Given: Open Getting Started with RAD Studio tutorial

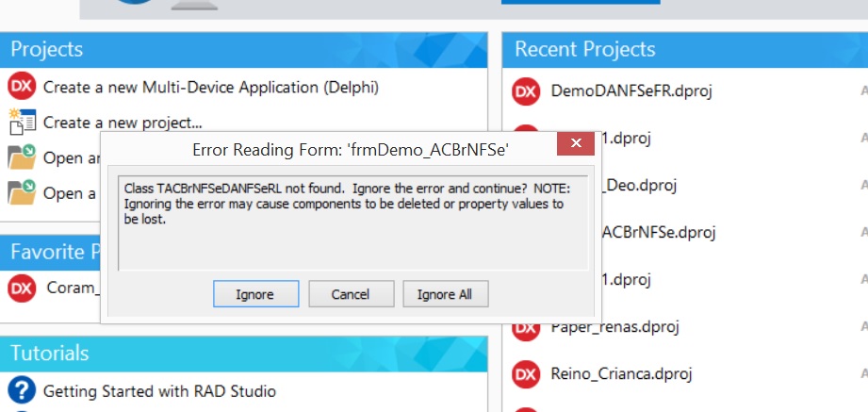Looking at the screenshot, I should [159, 391].
